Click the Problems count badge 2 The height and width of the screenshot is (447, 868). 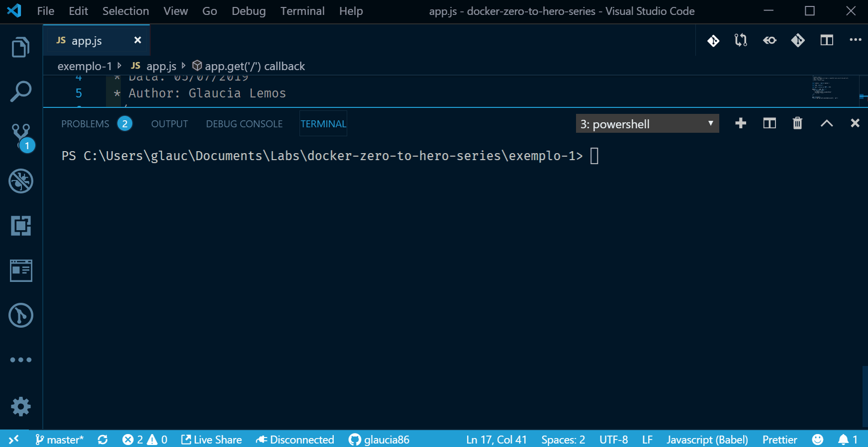(125, 124)
